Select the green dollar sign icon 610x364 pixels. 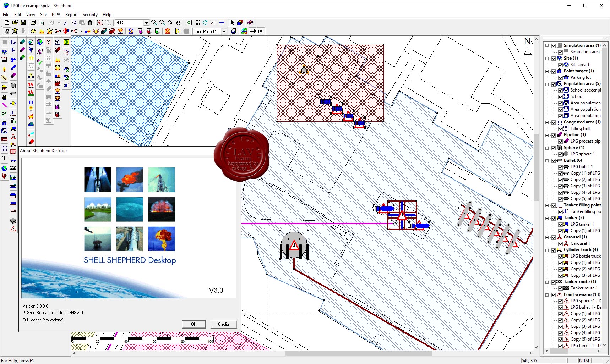66,42
